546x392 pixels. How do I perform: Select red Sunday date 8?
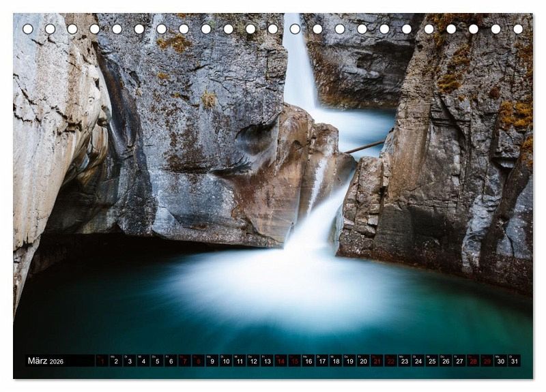click(199, 361)
